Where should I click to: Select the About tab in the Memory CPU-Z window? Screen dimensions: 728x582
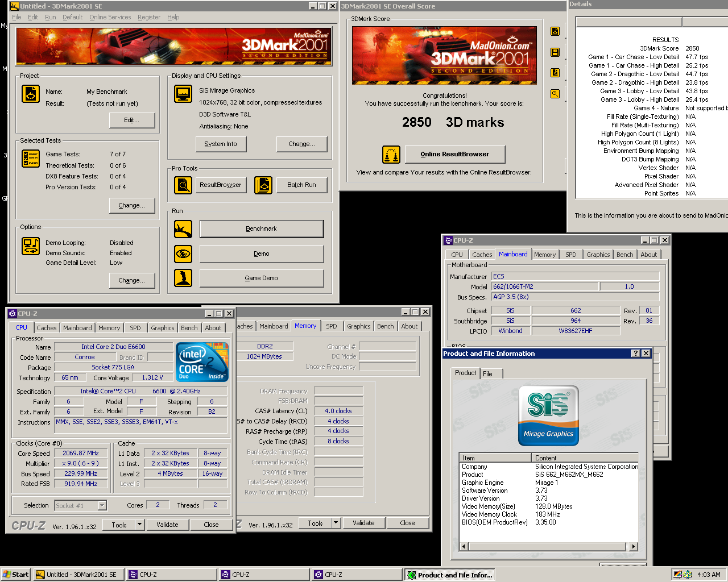(409, 326)
